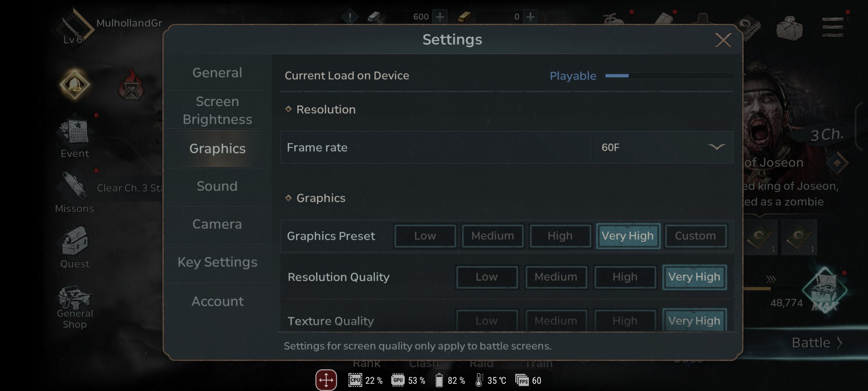Image resolution: width=868 pixels, height=391 pixels.
Task: Click the event hourglass icon sidebar
Action: click(129, 86)
